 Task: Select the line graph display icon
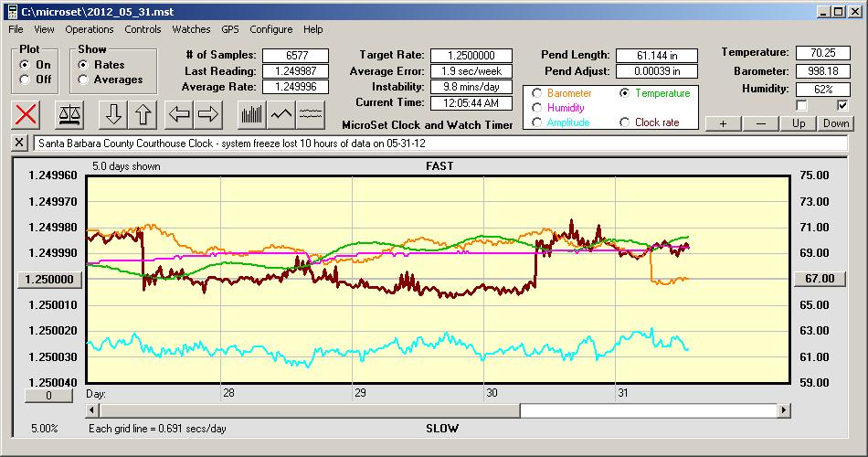point(281,114)
